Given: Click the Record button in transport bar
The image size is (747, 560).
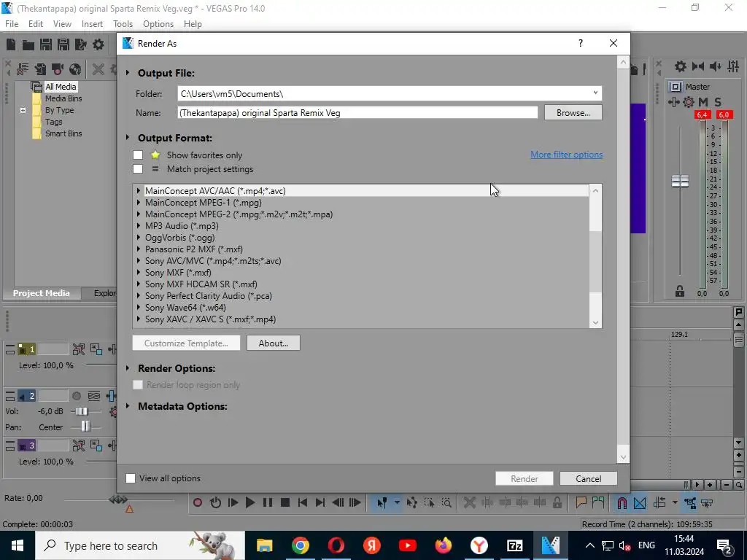Looking at the screenshot, I should pyautogui.click(x=198, y=502).
